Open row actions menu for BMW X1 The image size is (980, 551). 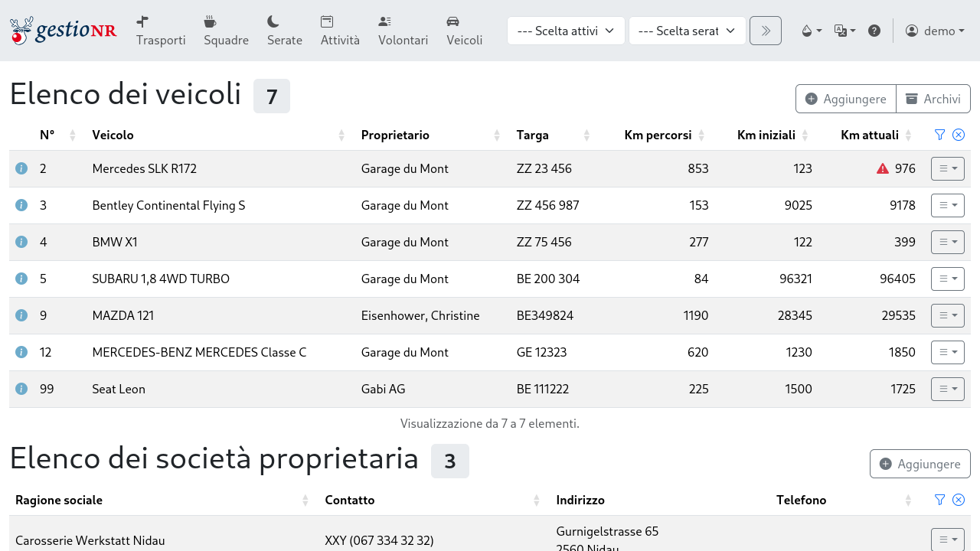pos(948,242)
